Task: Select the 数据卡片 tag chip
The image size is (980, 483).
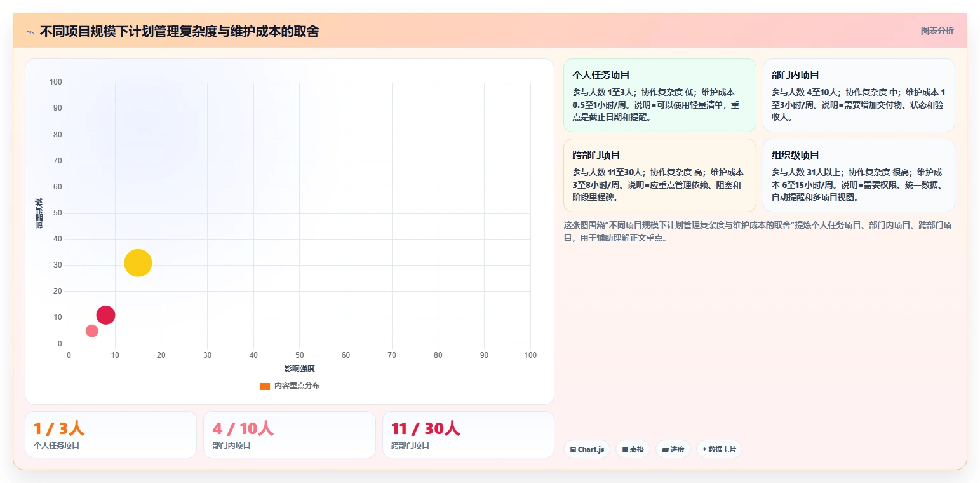Action: (719, 449)
